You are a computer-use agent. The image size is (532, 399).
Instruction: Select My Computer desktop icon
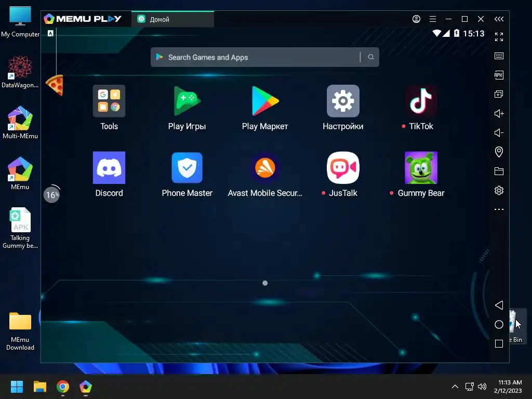[x=20, y=21]
